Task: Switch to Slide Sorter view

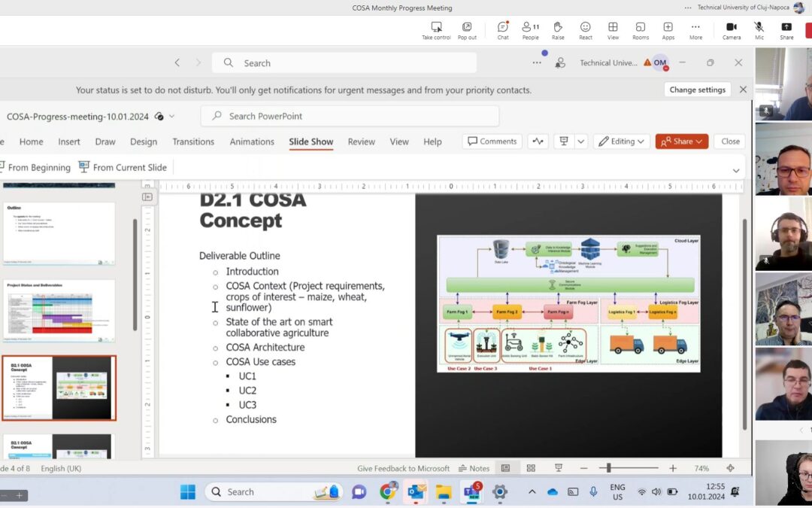Action: click(531, 467)
